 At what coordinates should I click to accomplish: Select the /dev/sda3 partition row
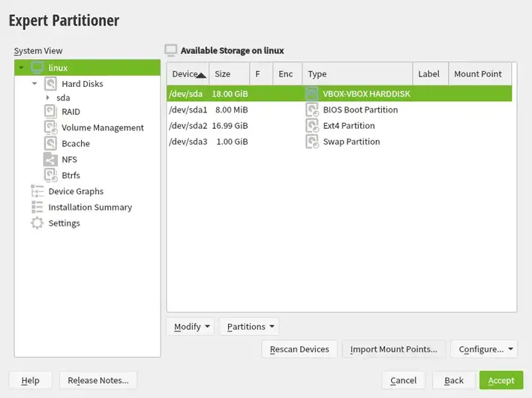(x=339, y=142)
